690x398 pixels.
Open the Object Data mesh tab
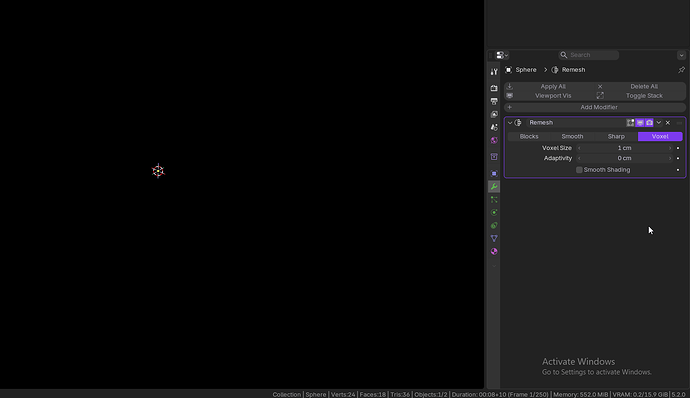tap(494, 239)
